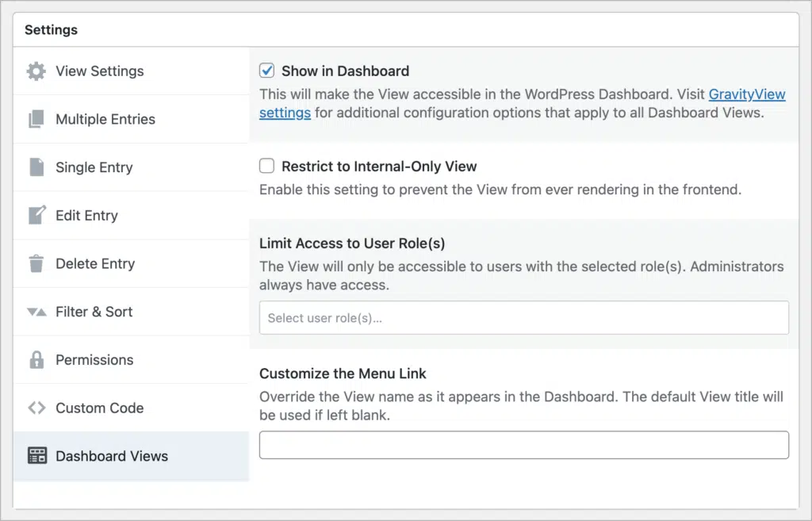Viewport: 812px width, 521px height.
Task: Select the Single Entry tab
Action: point(131,167)
